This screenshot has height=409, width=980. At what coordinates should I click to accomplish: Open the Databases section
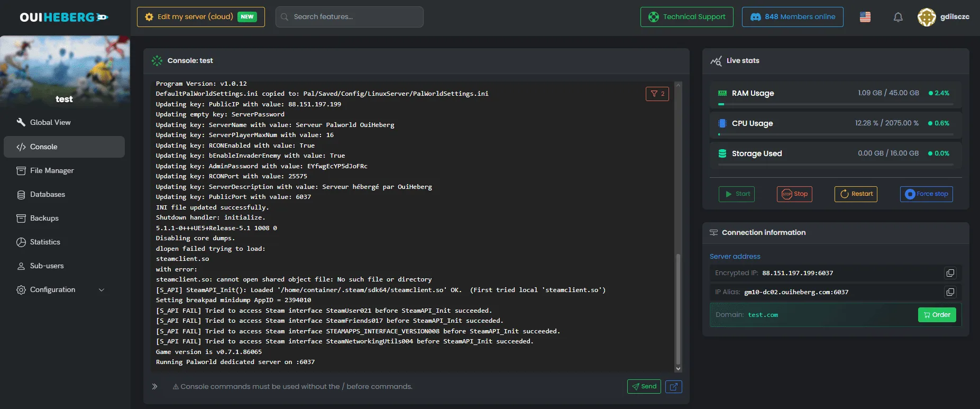click(x=48, y=194)
